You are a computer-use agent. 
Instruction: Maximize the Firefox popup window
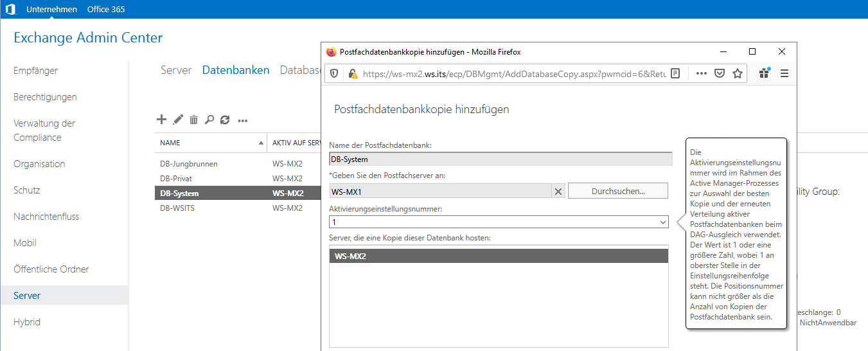click(x=752, y=52)
